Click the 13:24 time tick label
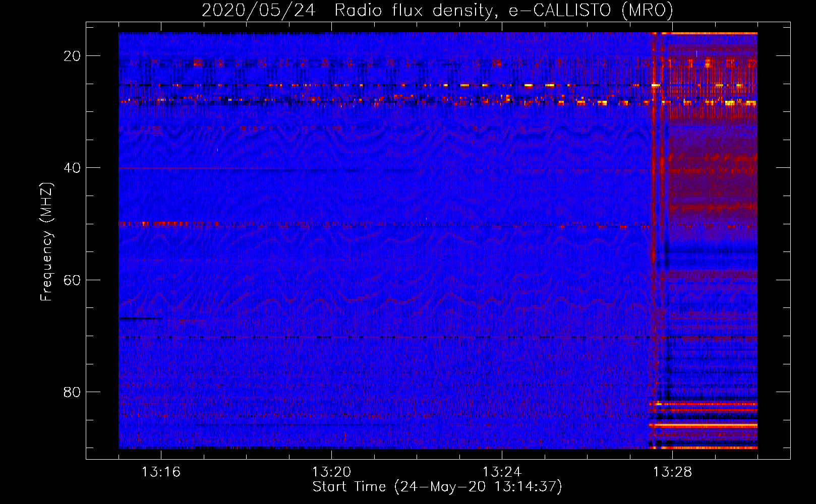This screenshot has height=504, width=816. point(502,472)
